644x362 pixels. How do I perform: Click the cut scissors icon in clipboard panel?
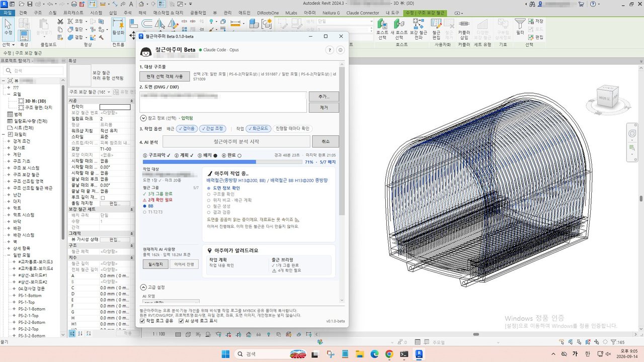coord(60,22)
